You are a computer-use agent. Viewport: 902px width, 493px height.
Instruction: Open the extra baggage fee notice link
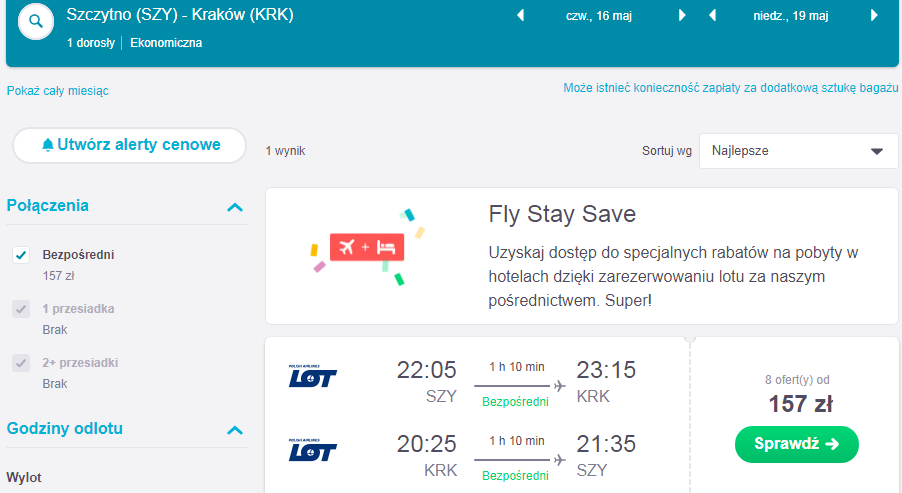[x=731, y=88]
